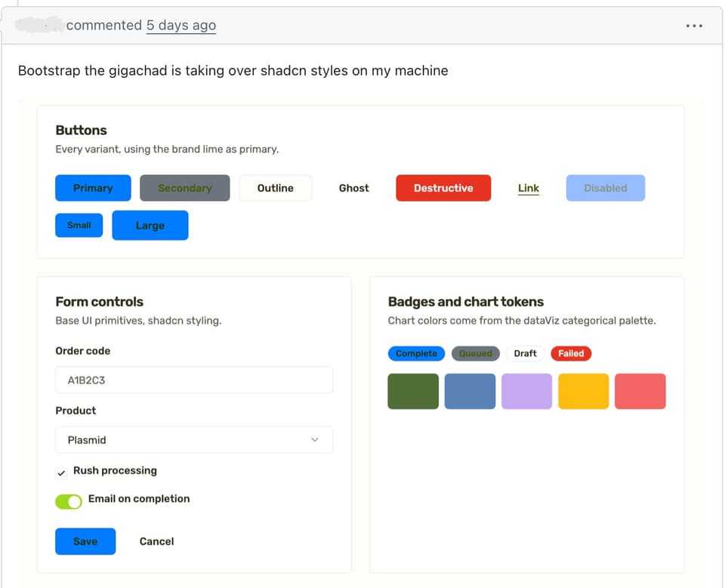This screenshot has width=725, height=588.
Task: Pick the yellow chart color swatch
Action: 583,391
